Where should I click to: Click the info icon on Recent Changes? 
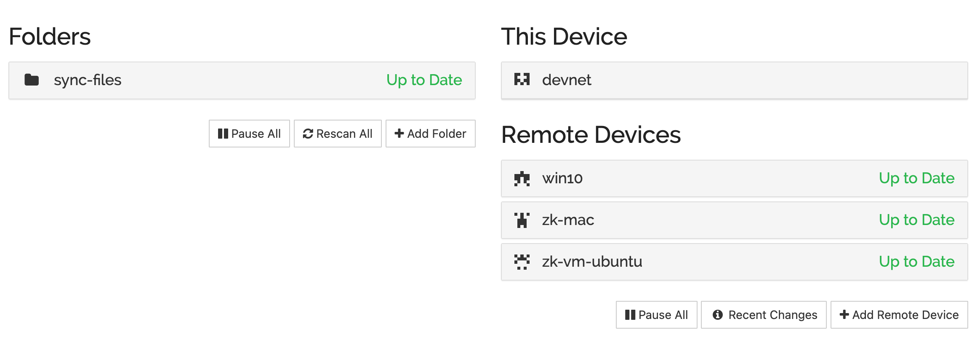(x=717, y=315)
